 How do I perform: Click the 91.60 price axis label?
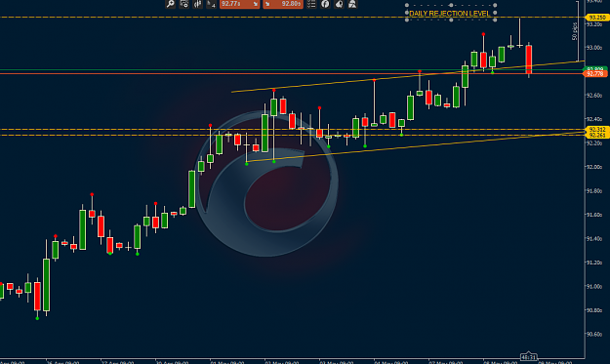tap(594, 215)
